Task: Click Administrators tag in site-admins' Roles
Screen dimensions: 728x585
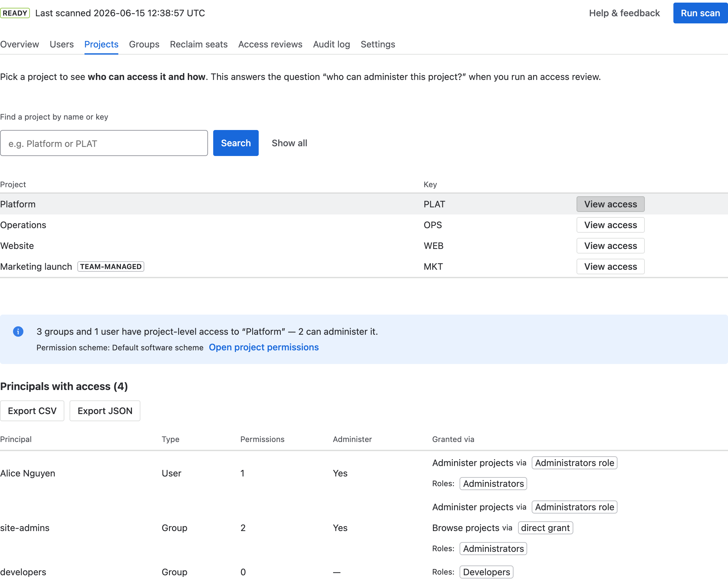Action: 493,549
